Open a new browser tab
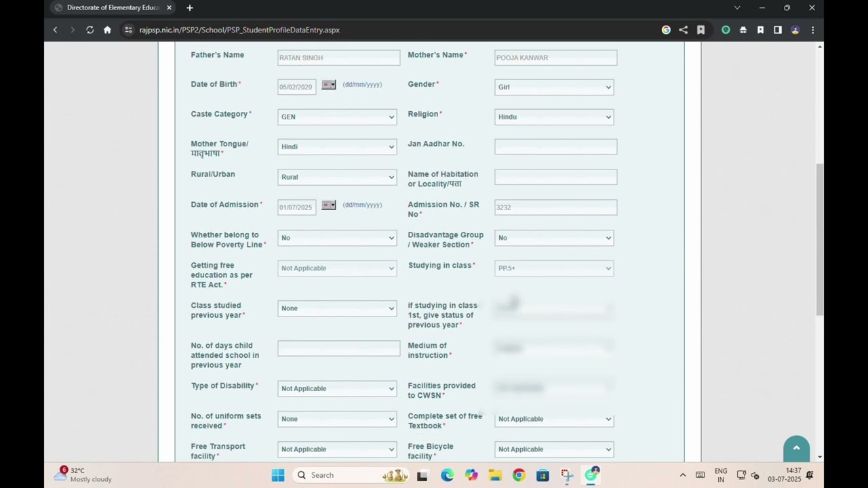Viewport: 868px width, 488px height. coord(190,7)
